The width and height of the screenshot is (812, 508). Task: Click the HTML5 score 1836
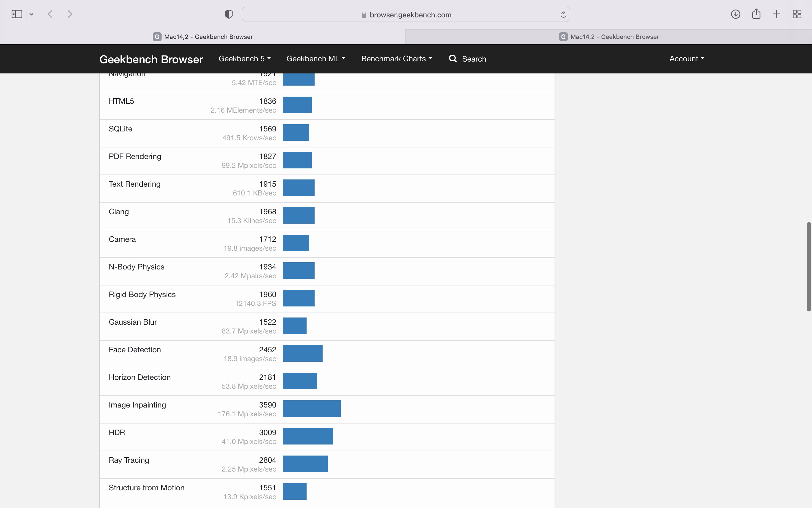268,101
